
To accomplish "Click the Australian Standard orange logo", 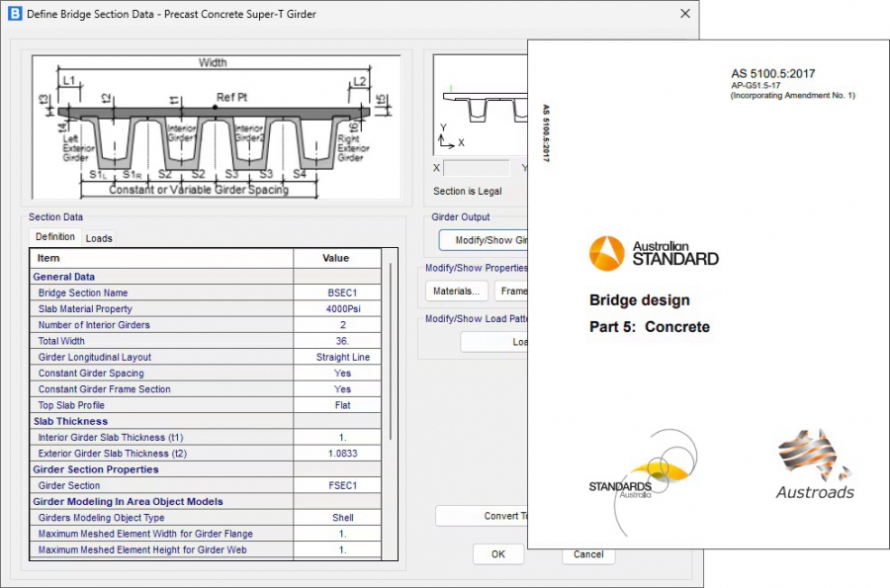I will coord(606,254).
